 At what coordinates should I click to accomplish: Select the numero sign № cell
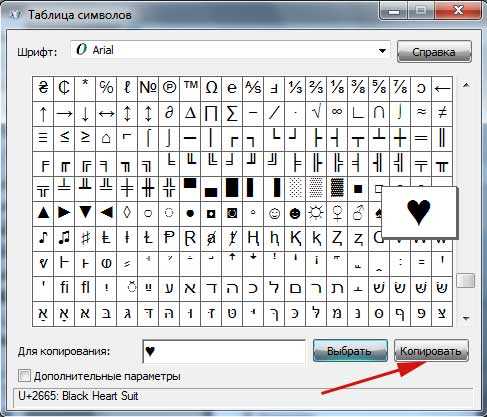click(148, 88)
